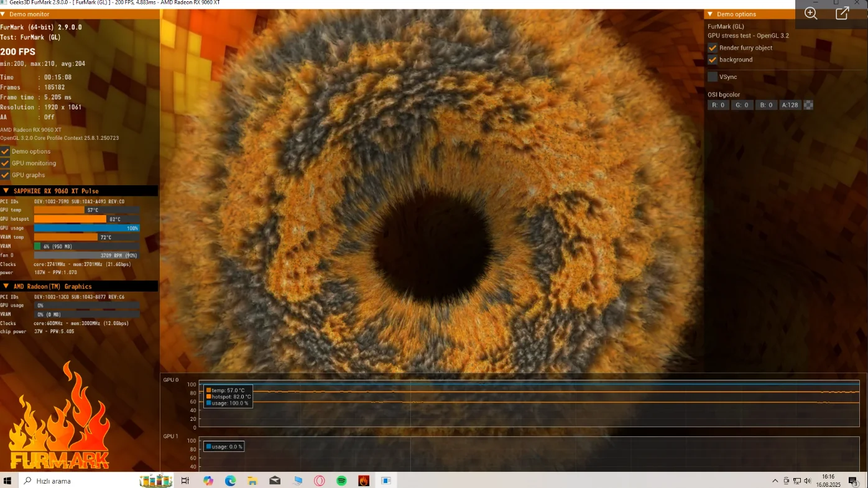
Task: Collapse the Demo monitor panel
Action: [x=3, y=14]
